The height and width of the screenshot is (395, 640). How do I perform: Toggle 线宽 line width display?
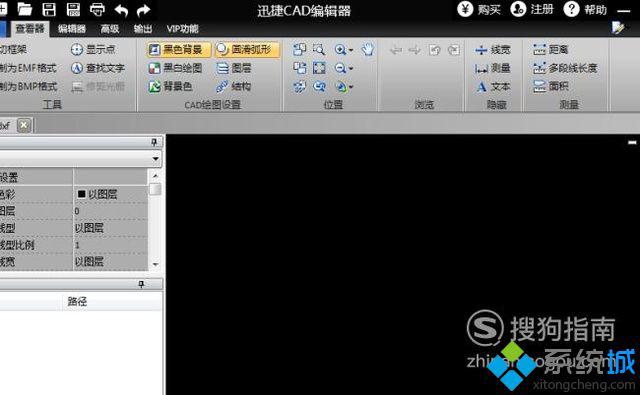click(493, 50)
